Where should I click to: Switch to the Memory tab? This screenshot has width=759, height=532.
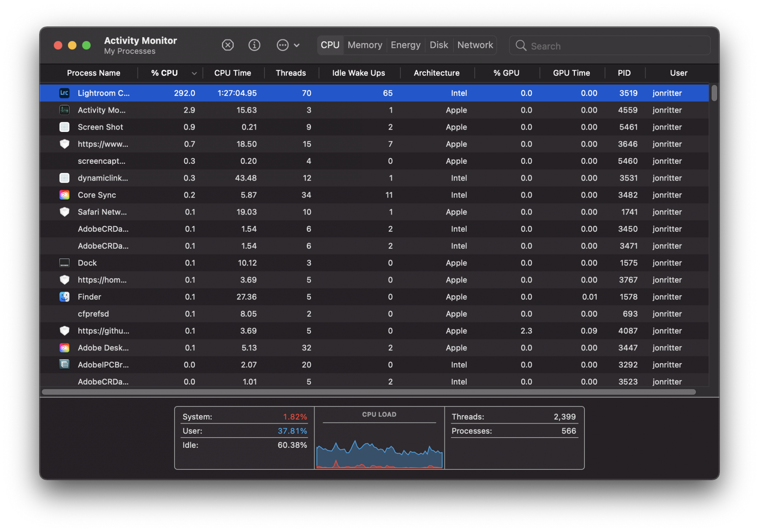tap(365, 45)
